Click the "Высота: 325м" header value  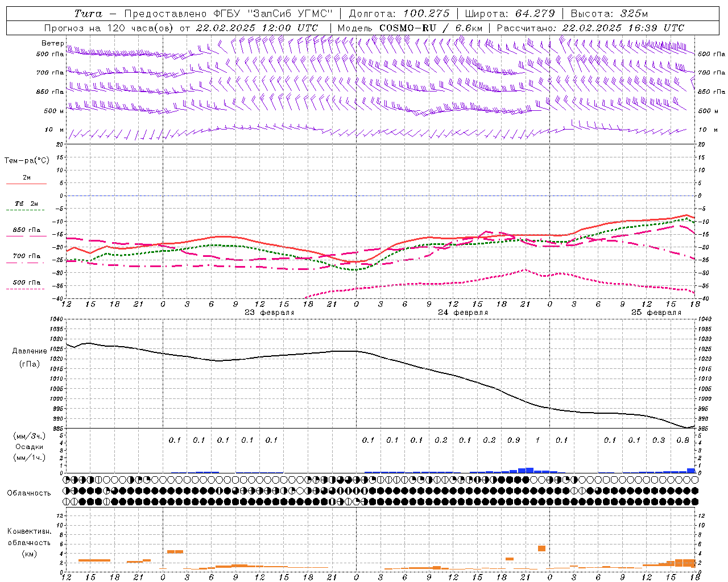coord(609,14)
